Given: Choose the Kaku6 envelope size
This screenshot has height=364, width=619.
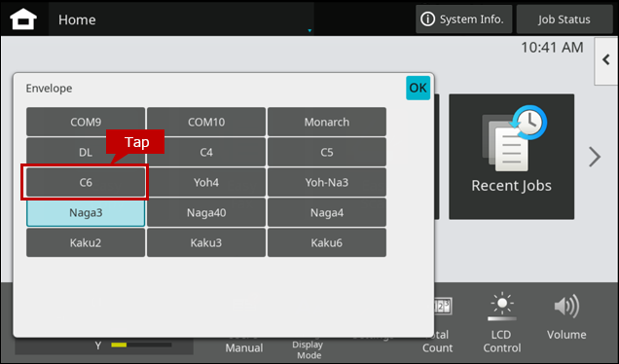Looking at the screenshot, I should click(327, 242).
